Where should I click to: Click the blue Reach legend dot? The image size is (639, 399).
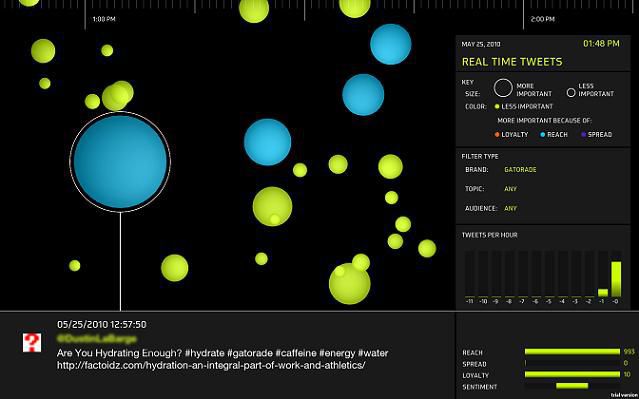pyautogui.click(x=542, y=134)
